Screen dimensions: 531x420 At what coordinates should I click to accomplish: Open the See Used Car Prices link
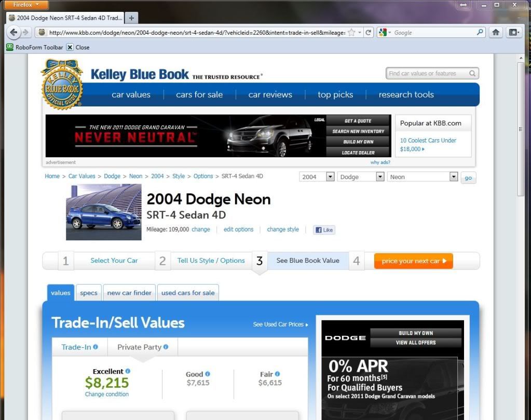point(281,324)
